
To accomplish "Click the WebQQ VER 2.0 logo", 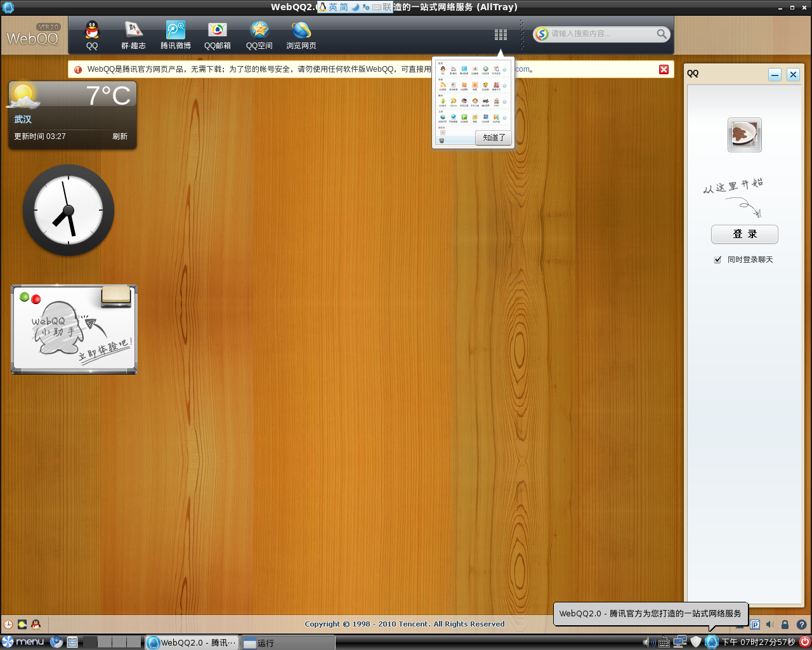I will tap(33, 36).
